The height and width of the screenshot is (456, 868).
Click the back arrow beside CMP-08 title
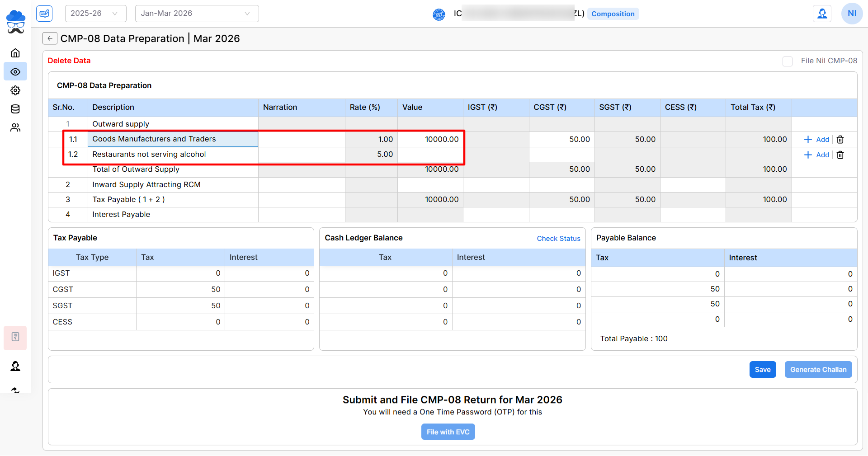click(50, 38)
